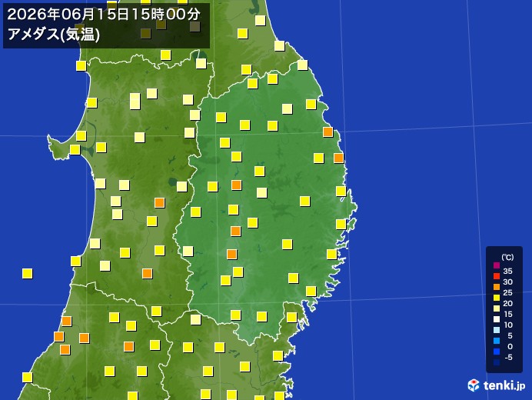Select the magenta swatch above 35 in legend

coord(497,265)
